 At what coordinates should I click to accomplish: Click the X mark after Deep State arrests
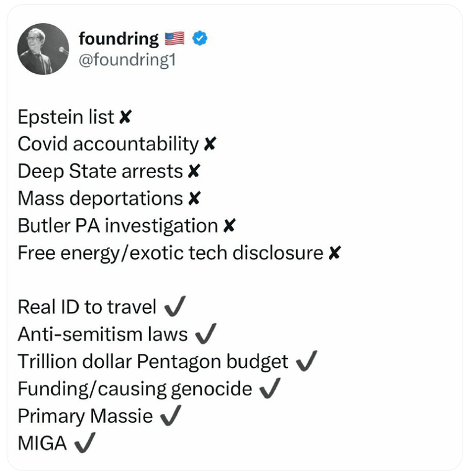click(x=194, y=171)
